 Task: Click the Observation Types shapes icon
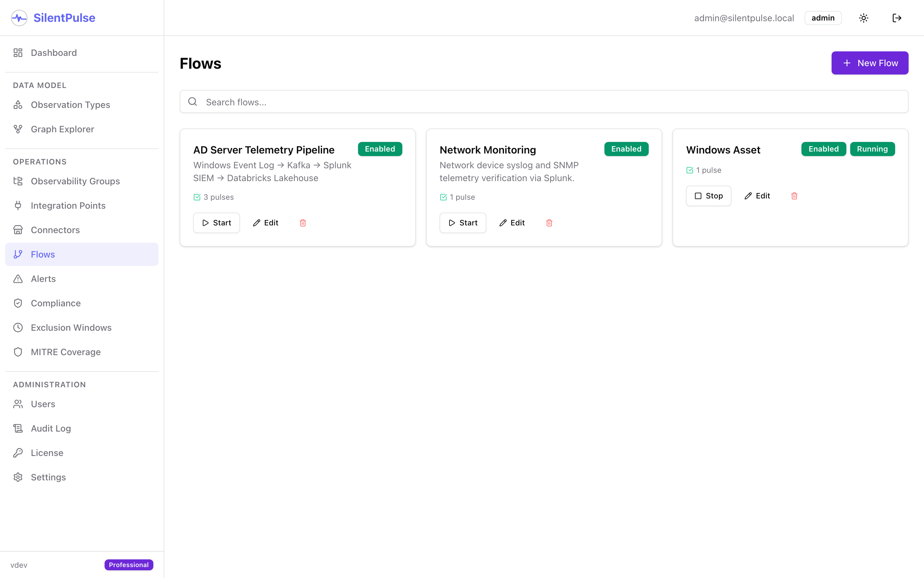tap(18, 105)
